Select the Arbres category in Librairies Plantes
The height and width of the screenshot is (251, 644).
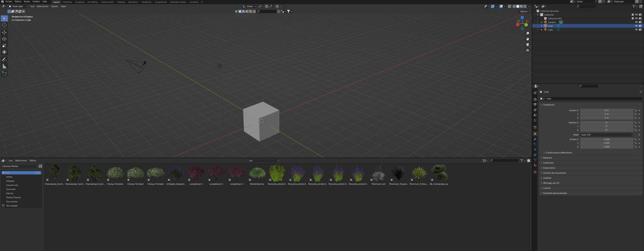pyautogui.click(x=10, y=177)
